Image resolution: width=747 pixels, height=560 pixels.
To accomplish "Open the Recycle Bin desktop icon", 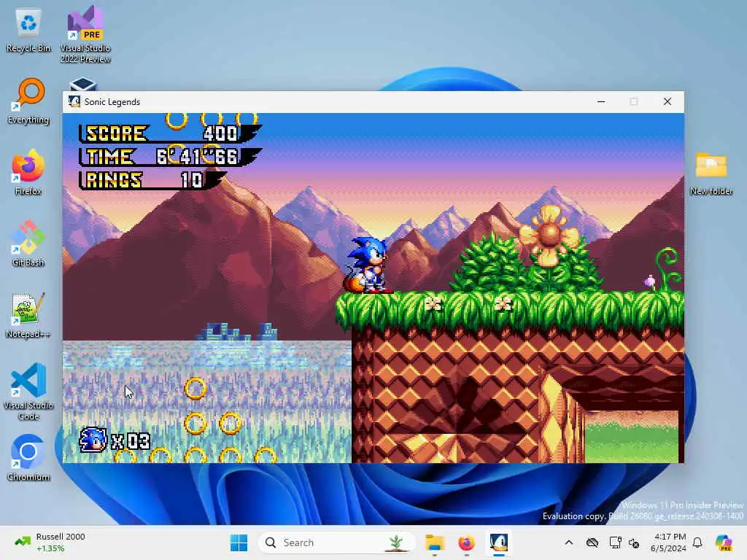I will pyautogui.click(x=28, y=29).
